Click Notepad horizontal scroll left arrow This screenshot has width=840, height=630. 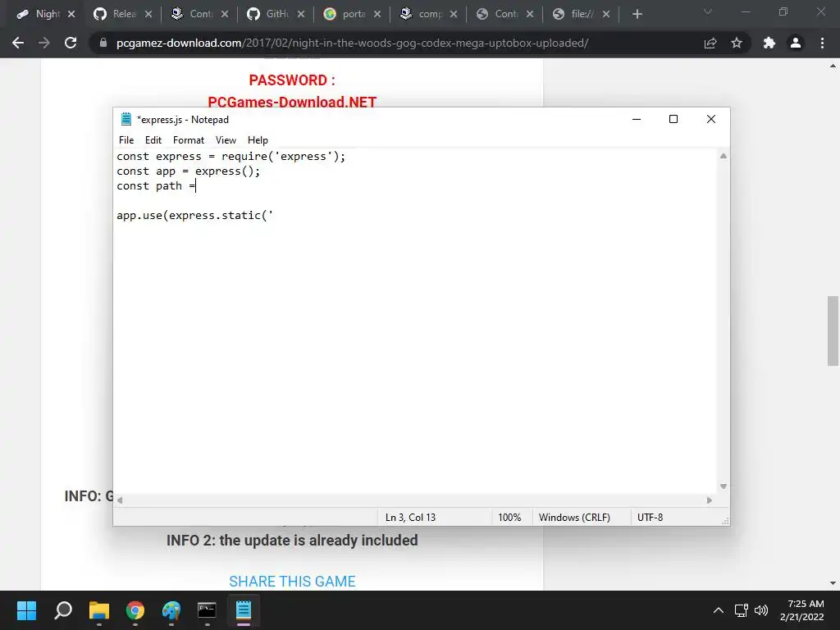pos(120,500)
